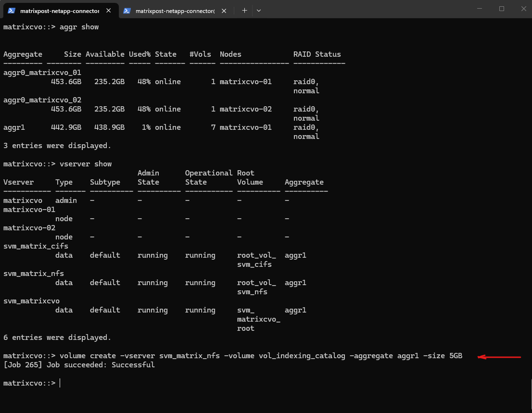Minimize the terminal window

coord(479,9)
